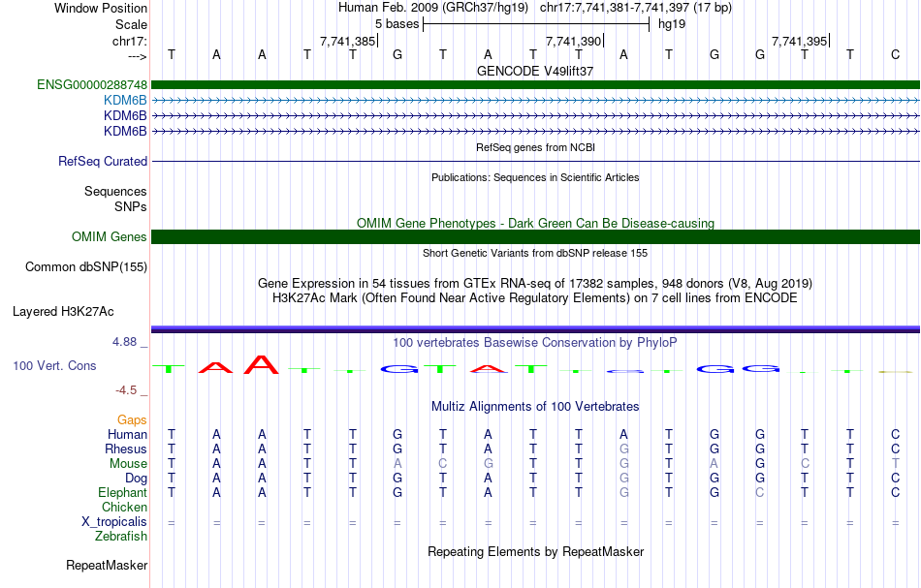Click the H3K27Ac Mark ENCODE track title
Viewport: 921px width, 588px height.
click(x=535, y=298)
